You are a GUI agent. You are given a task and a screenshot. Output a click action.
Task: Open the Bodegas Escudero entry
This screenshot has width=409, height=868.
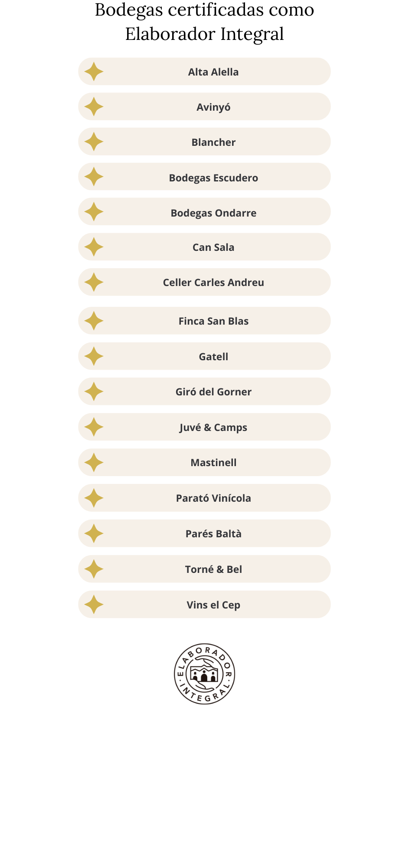point(204,177)
